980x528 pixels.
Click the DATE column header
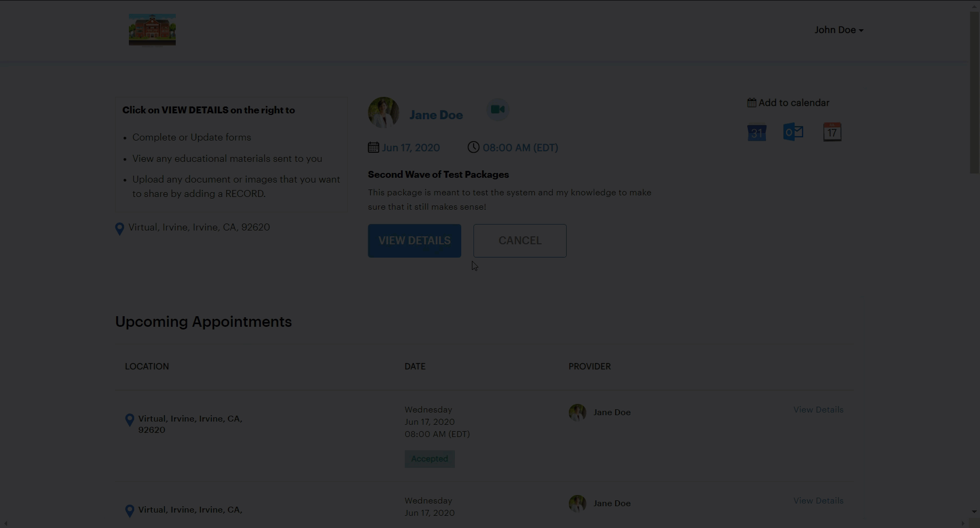pyautogui.click(x=415, y=366)
